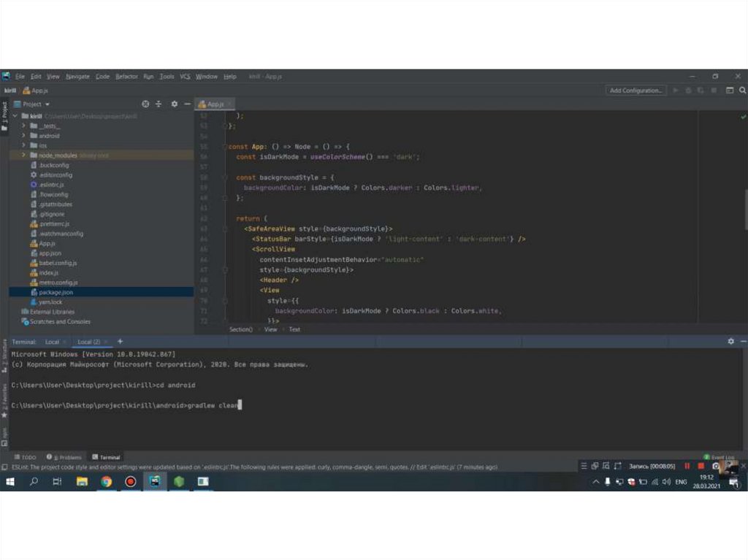The image size is (748, 560).
Task: Click Add Configuration button
Action: pos(636,90)
